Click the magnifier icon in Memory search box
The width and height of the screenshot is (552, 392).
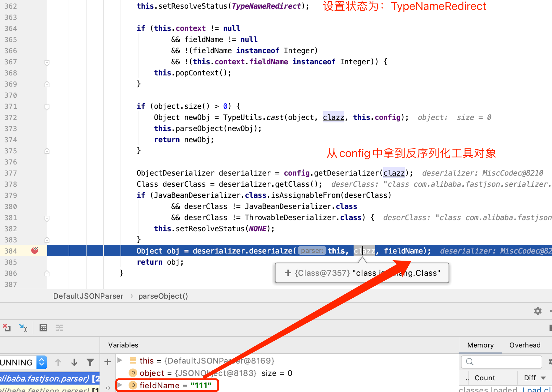pos(470,362)
